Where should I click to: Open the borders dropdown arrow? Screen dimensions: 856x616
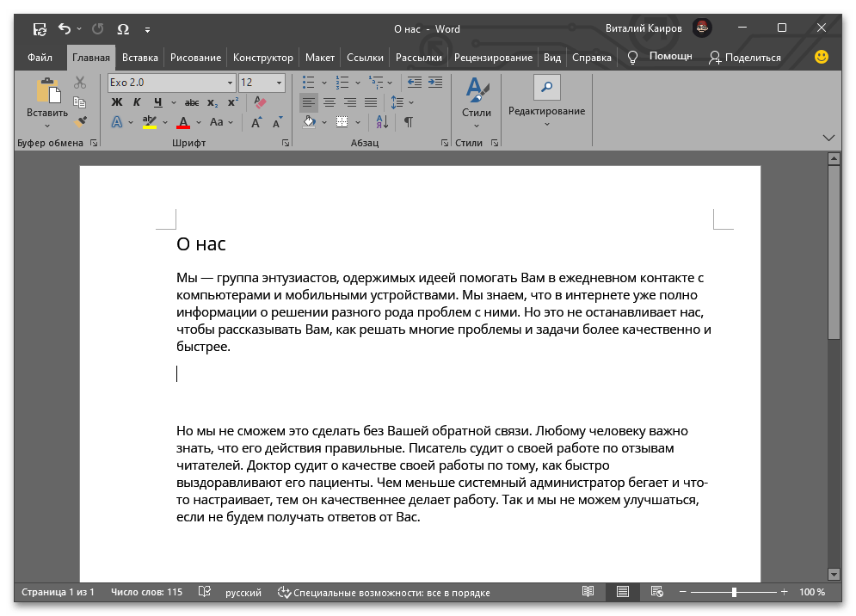(358, 122)
